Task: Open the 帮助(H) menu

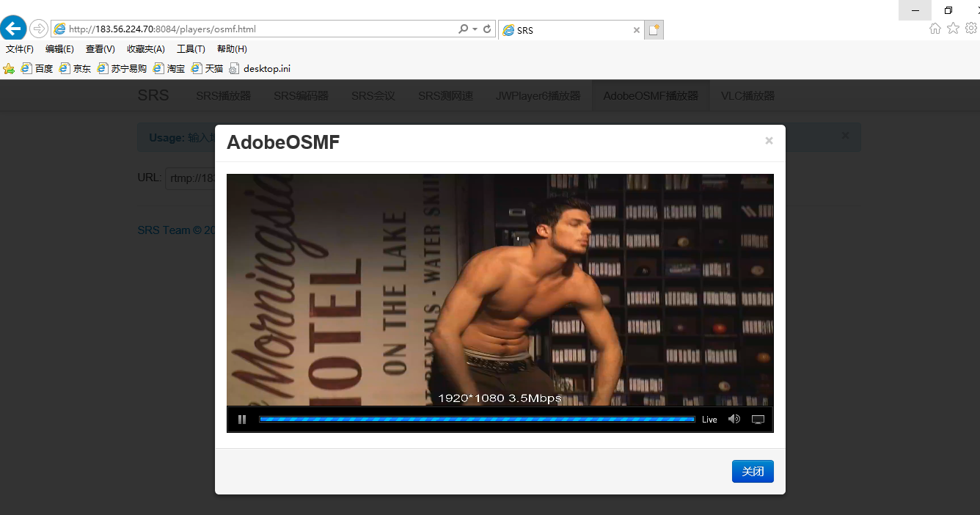Action: tap(232, 49)
